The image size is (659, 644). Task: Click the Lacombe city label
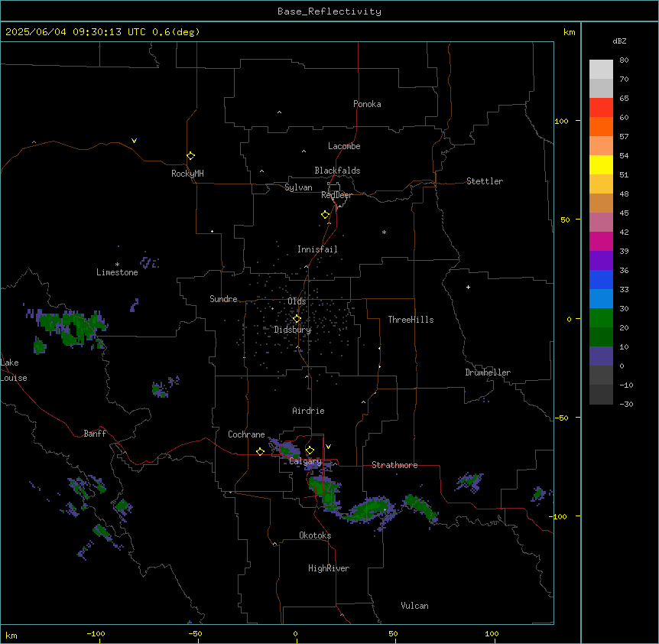point(344,146)
